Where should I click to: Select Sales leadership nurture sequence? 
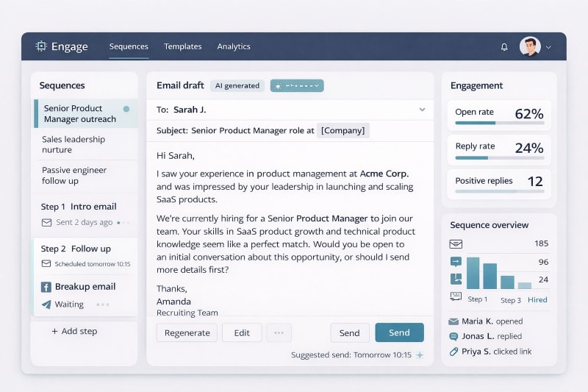[x=86, y=144]
